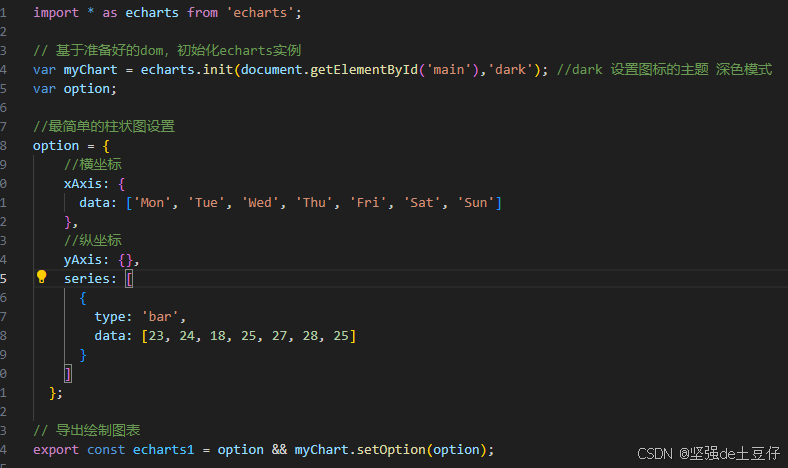Click 'getElementById' in the init call
788x468 pixels.
(x=364, y=69)
